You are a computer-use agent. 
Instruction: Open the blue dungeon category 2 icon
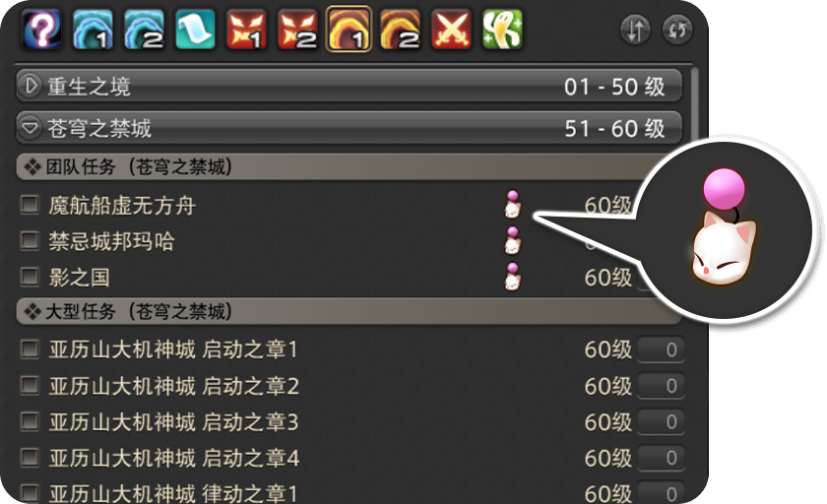(145, 30)
